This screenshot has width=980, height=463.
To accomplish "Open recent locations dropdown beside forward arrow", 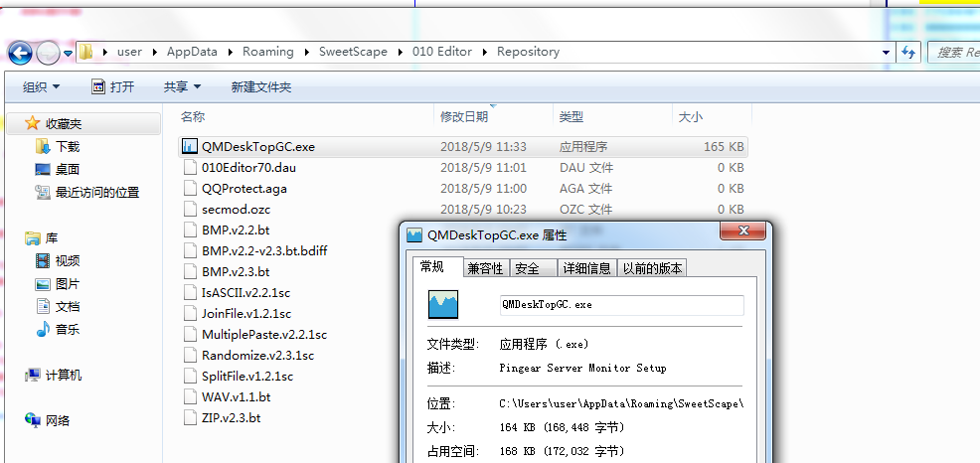I will (68, 53).
